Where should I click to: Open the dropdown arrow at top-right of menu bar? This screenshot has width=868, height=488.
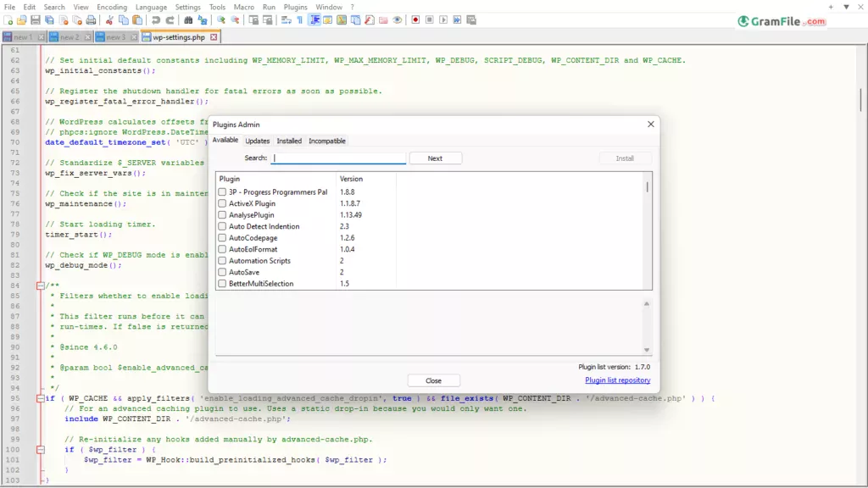(x=846, y=7)
